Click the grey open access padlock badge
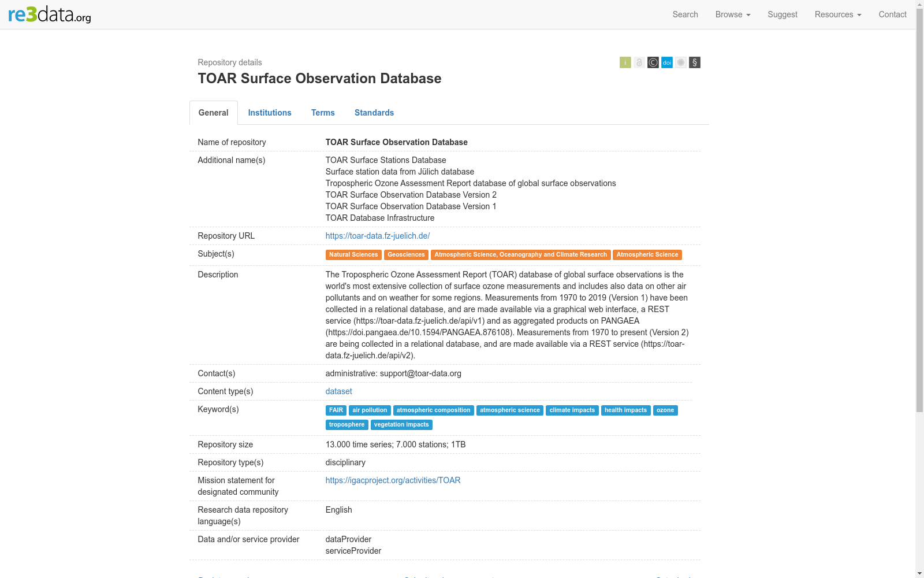Viewport: 924px width, 578px height. click(639, 62)
